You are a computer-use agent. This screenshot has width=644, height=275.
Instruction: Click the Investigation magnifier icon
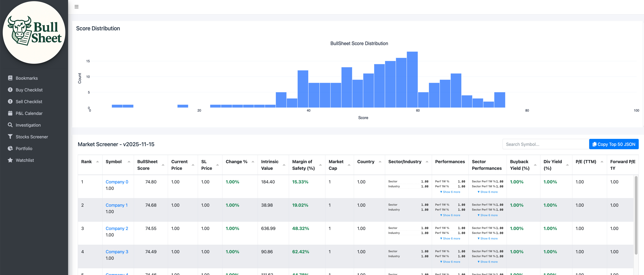click(10, 125)
